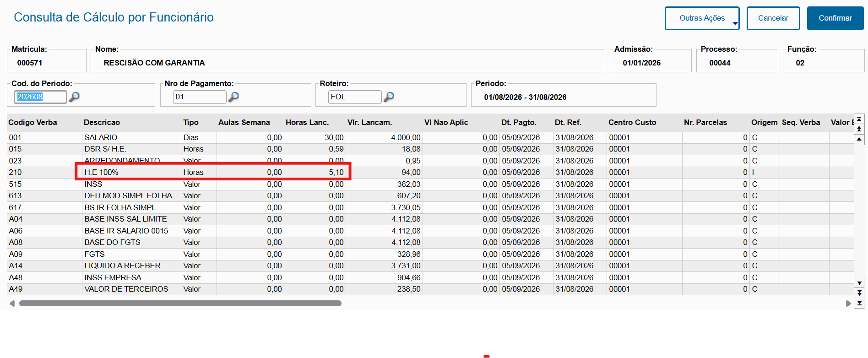Image resolution: width=868 pixels, height=358 pixels.
Task: Click the Admissão date 01/01/2026
Action: pyautogui.click(x=642, y=63)
